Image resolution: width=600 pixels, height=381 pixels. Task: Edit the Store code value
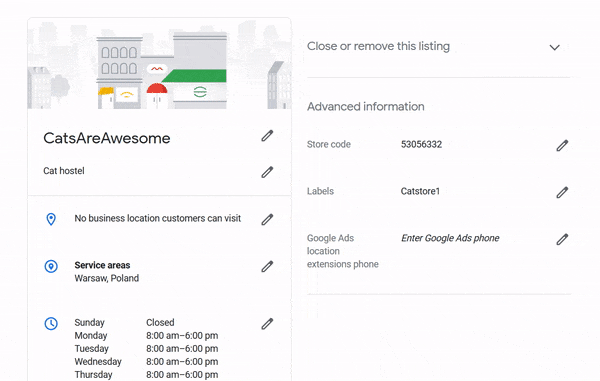pyautogui.click(x=562, y=145)
